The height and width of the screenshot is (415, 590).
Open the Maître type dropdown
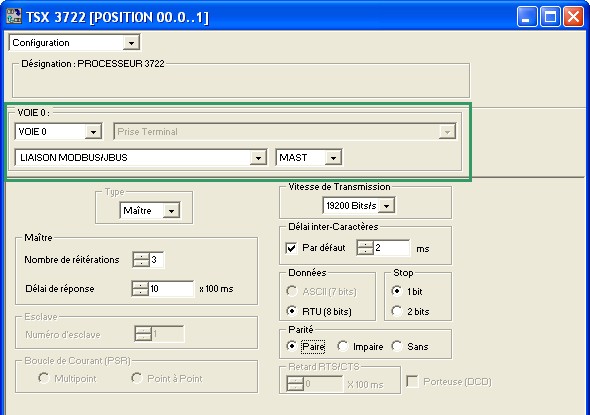click(171, 210)
